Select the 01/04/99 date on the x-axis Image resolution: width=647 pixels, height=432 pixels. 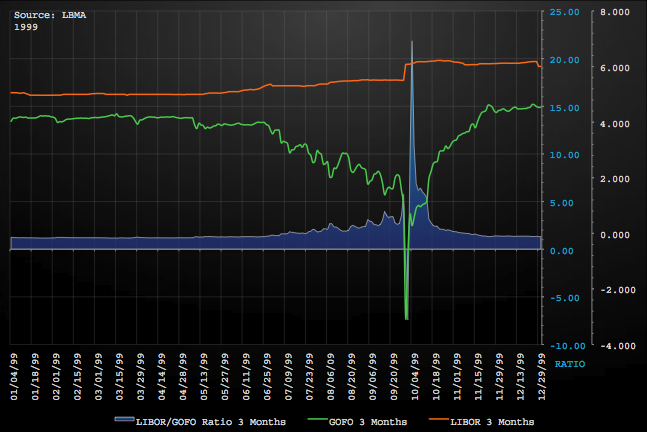13,376
